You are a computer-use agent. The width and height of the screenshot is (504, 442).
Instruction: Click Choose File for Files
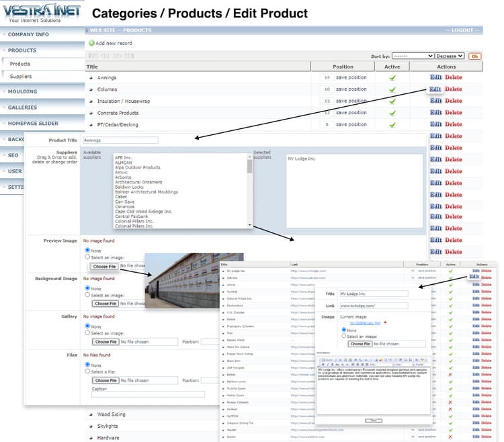click(106, 381)
